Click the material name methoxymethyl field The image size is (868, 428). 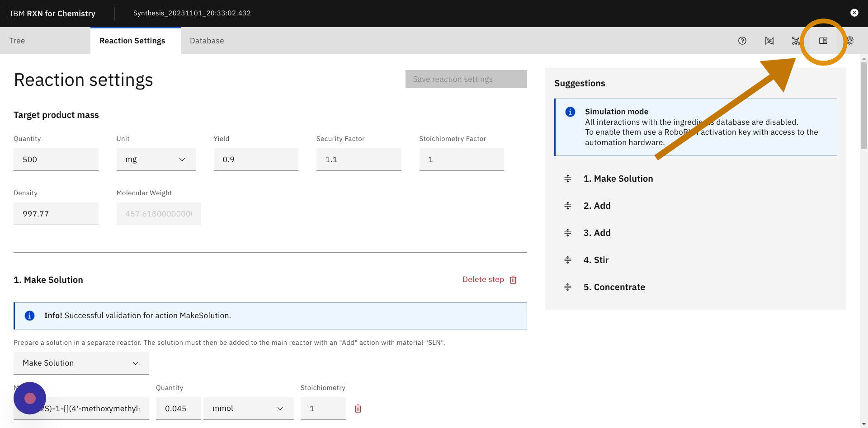(81, 409)
